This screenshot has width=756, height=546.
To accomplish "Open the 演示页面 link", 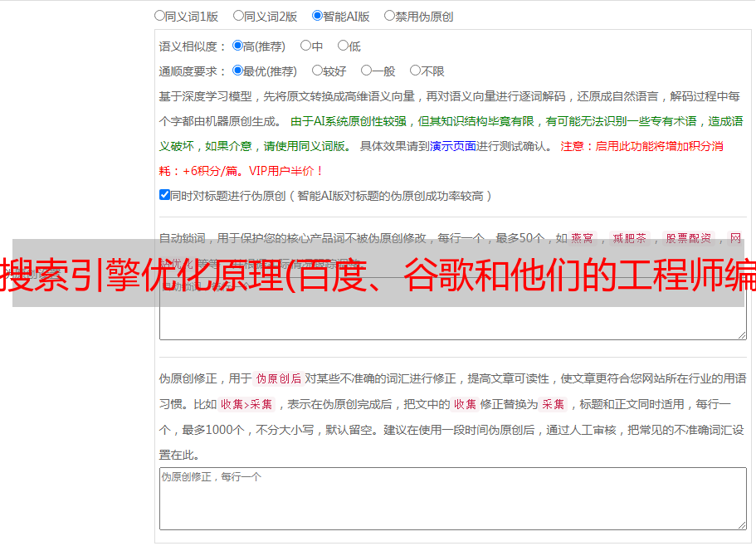I will coord(453,146).
